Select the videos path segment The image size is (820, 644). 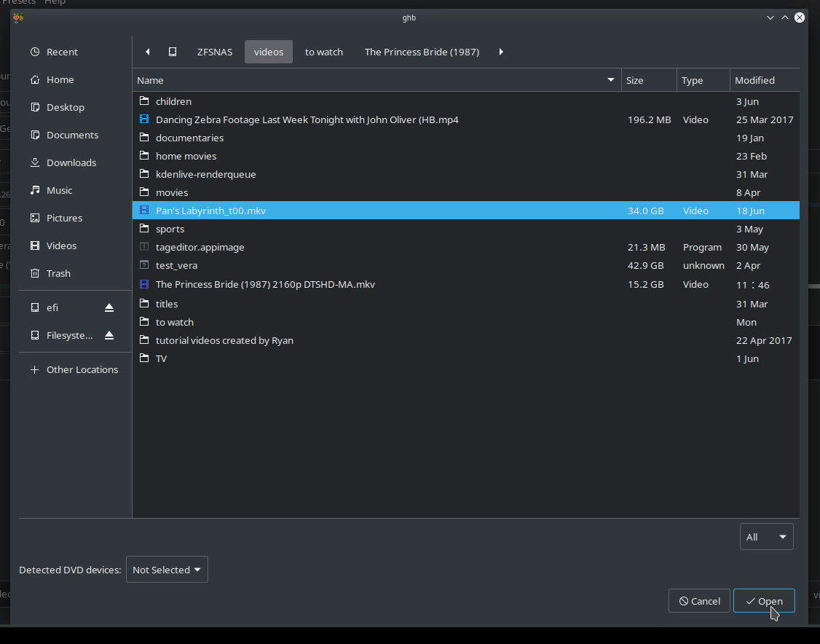click(269, 52)
